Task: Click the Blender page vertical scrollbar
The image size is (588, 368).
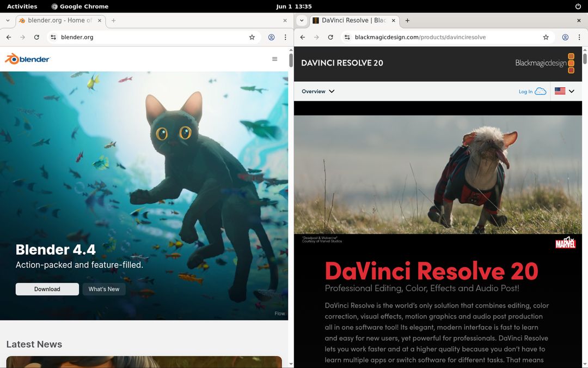Action: point(291,60)
